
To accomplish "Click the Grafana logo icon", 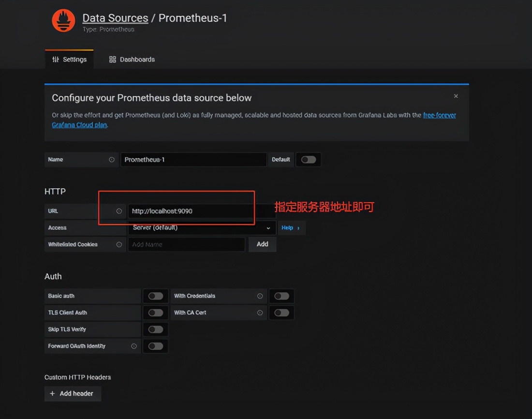I will pyautogui.click(x=63, y=21).
